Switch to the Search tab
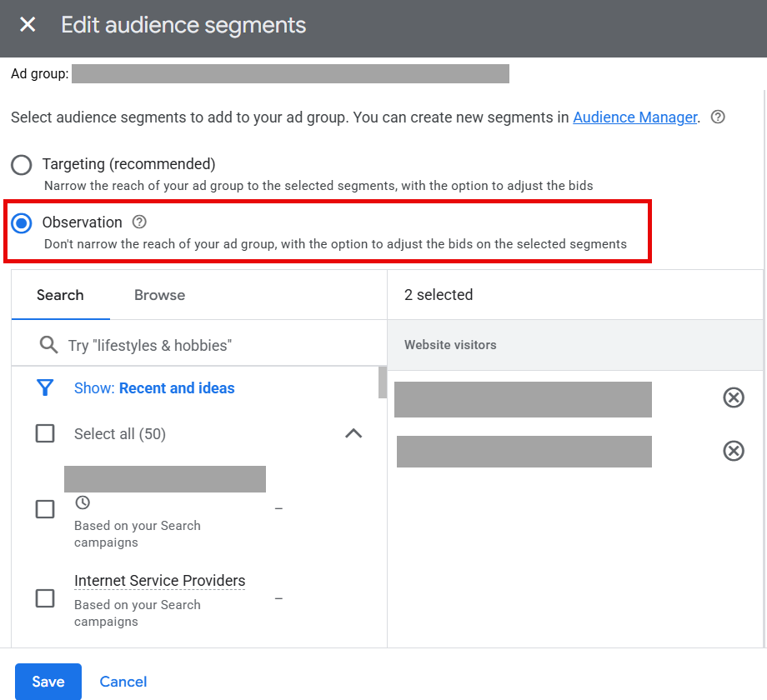Screen dimensions: 767x700 point(60,295)
